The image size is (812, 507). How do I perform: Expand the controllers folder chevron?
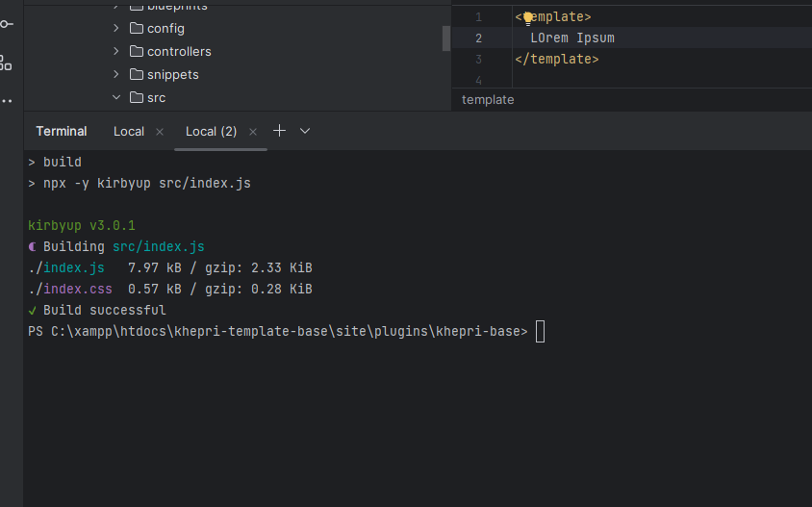(x=116, y=52)
